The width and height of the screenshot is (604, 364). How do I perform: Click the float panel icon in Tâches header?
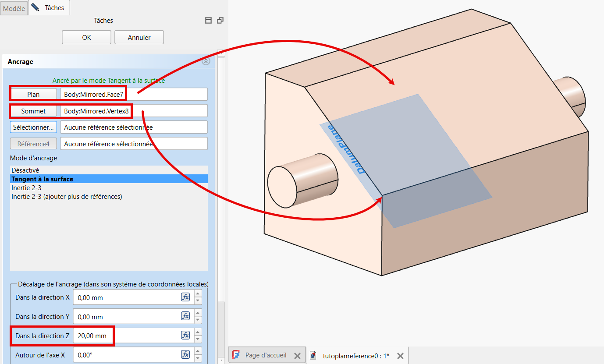pyautogui.click(x=220, y=21)
